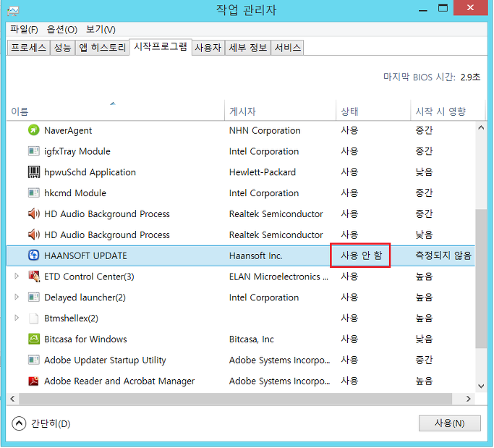Click speaker icon of HD Audio row with 중간 impact
The height and width of the screenshot is (448, 494).
click(x=34, y=214)
